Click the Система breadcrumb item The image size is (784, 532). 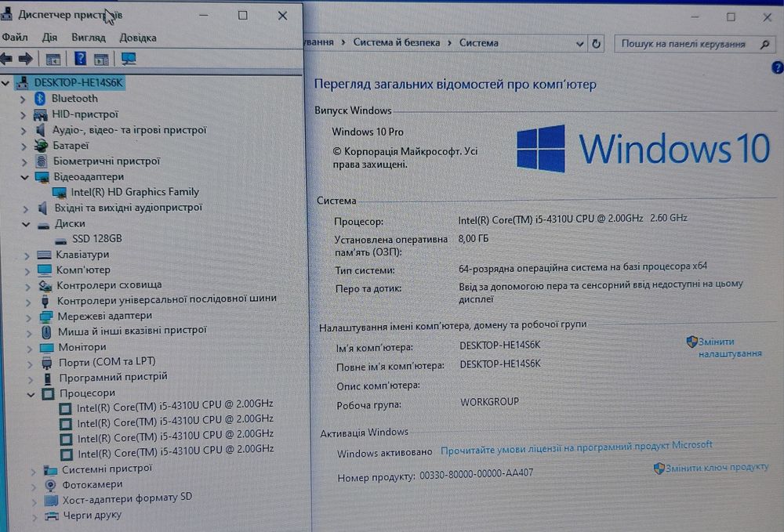point(478,43)
